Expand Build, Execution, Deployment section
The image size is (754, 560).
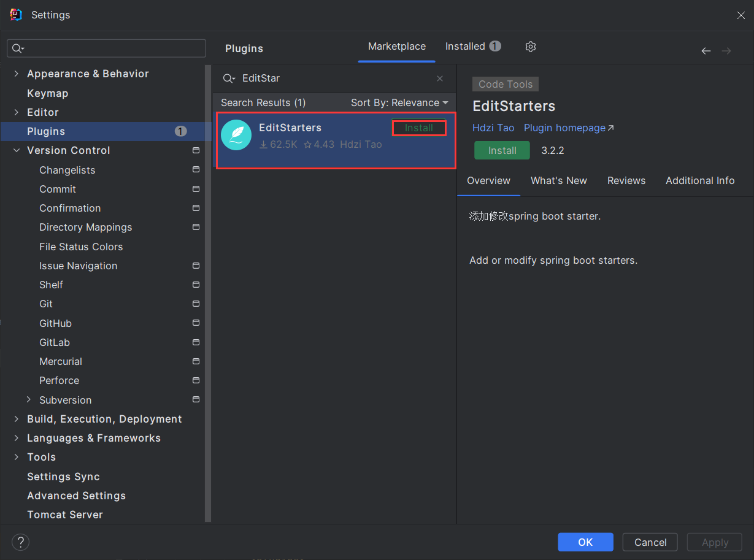point(16,419)
